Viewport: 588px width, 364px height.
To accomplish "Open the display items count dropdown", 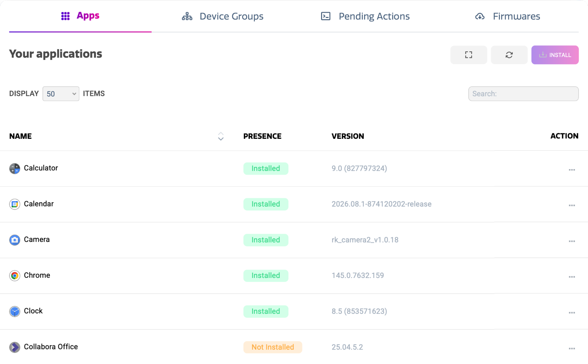I will point(61,94).
